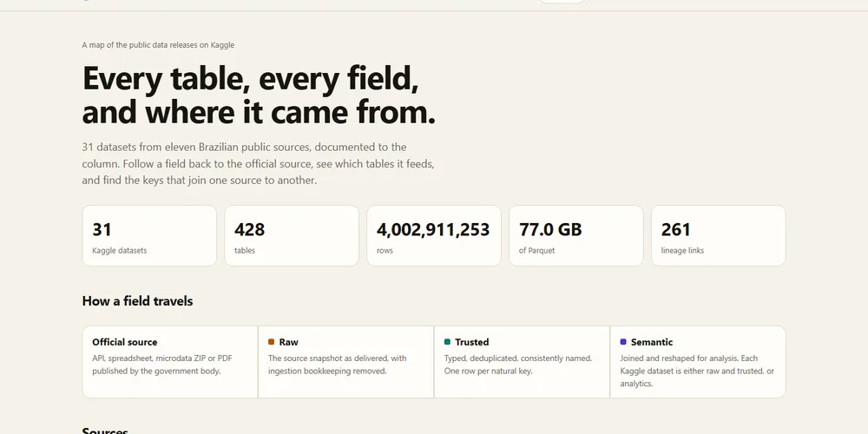Click the orange Raw layer color dot
The height and width of the screenshot is (434, 868).
tap(271, 342)
